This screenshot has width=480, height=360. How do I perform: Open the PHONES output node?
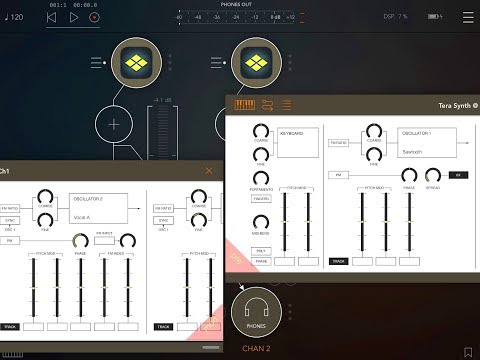[x=256, y=313]
